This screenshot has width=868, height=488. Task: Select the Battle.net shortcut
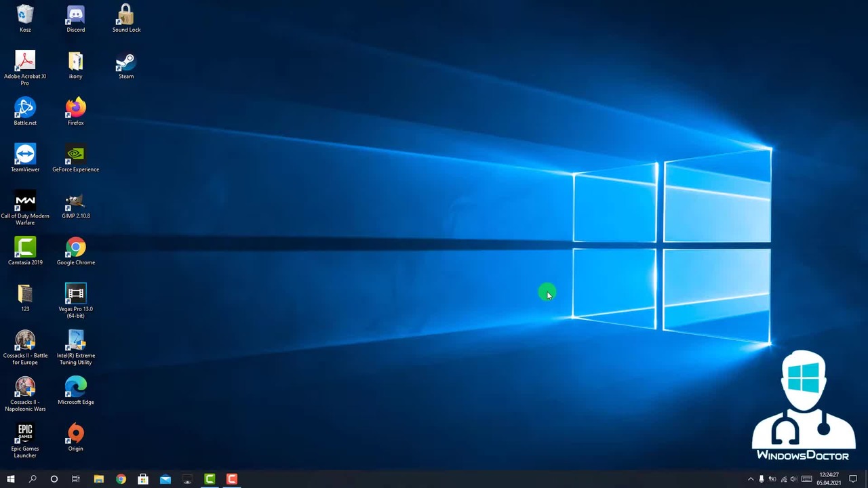[25, 112]
